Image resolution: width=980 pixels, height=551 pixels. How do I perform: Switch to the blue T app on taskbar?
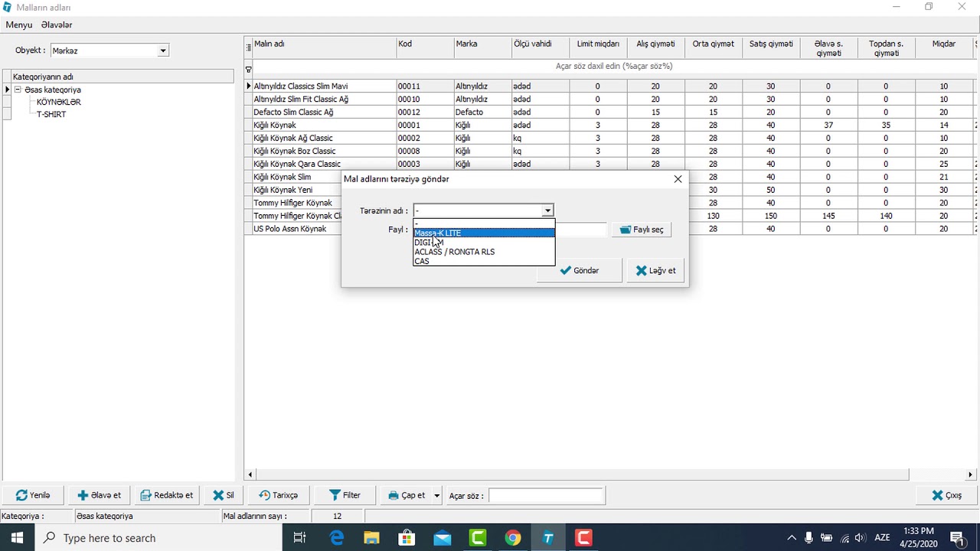pos(548,538)
